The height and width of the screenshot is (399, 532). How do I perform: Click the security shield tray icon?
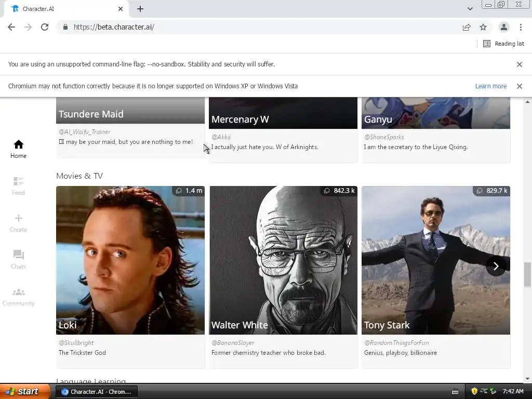pyautogui.click(x=474, y=391)
